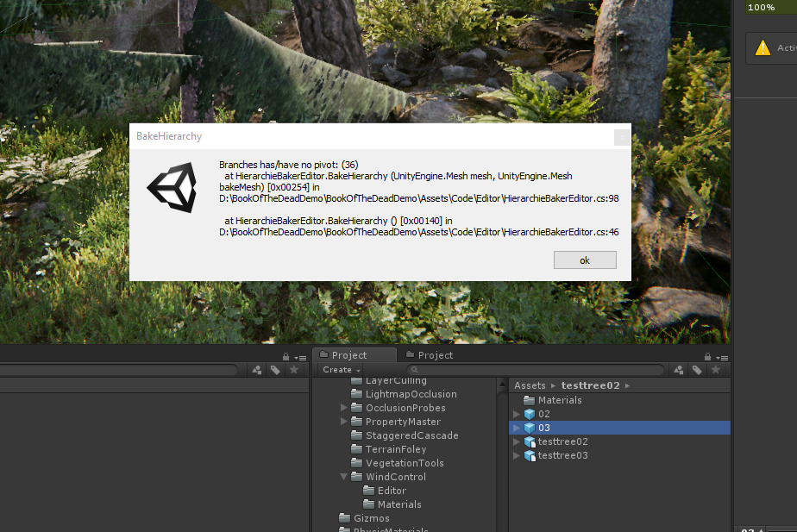The image size is (797, 532).
Task: Collapse the WindControl folder
Action: (x=343, y=476)
